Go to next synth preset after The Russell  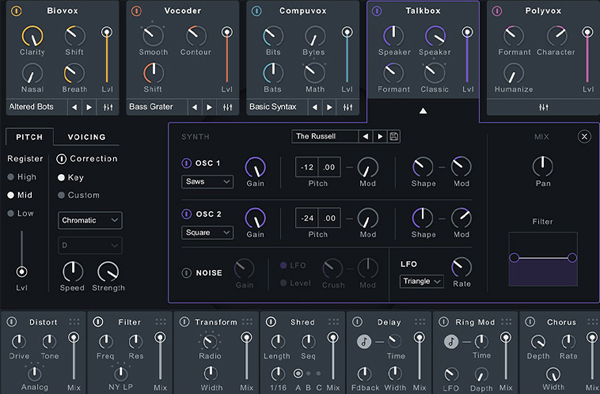pos(380,137)
